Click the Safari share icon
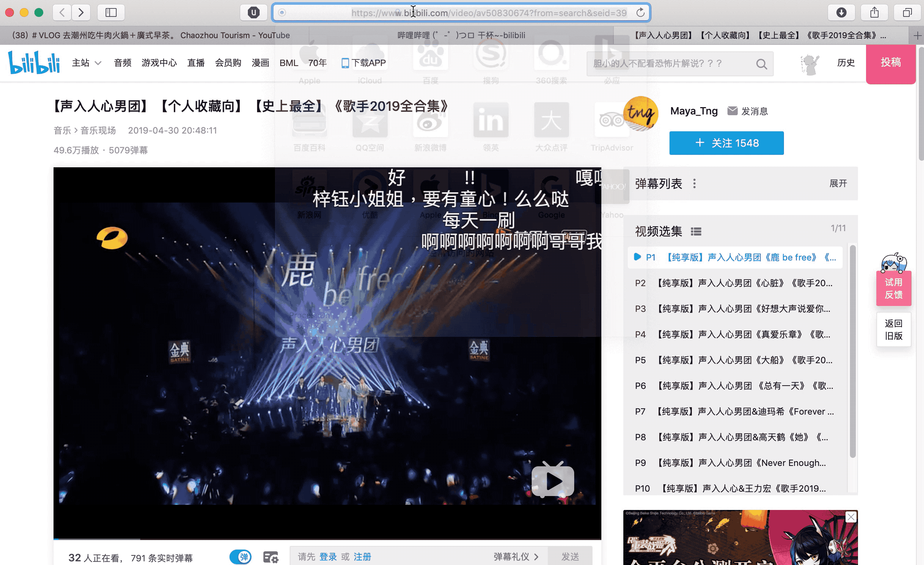Image resolution: width=924 pixels, height=565 pixels. [874, 13]
